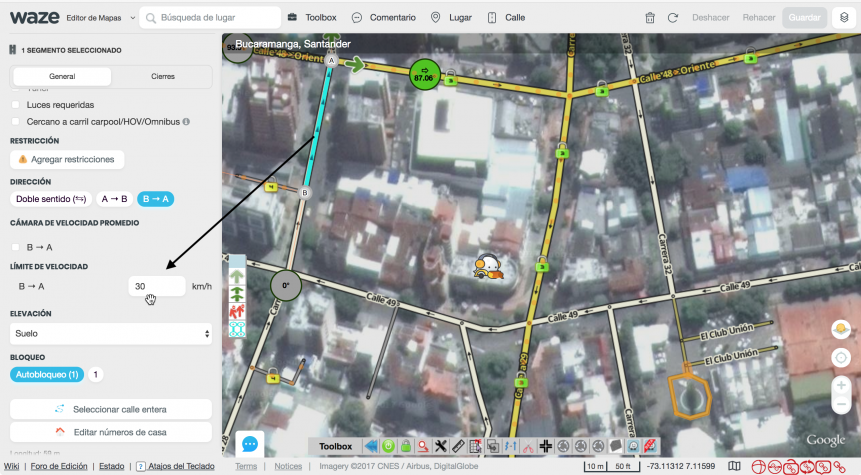
Task: Open the blue chat bubble
Action: pos(249,444)
